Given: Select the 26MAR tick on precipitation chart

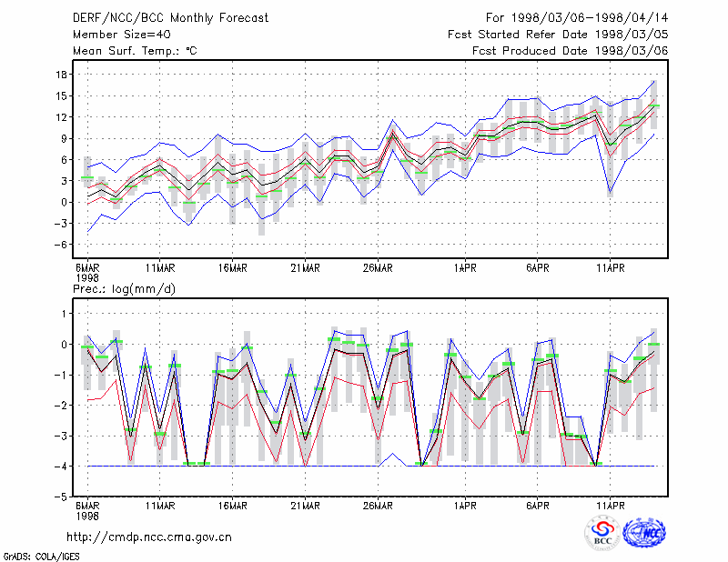Looking at the screenshot, I should coord(378,506).
